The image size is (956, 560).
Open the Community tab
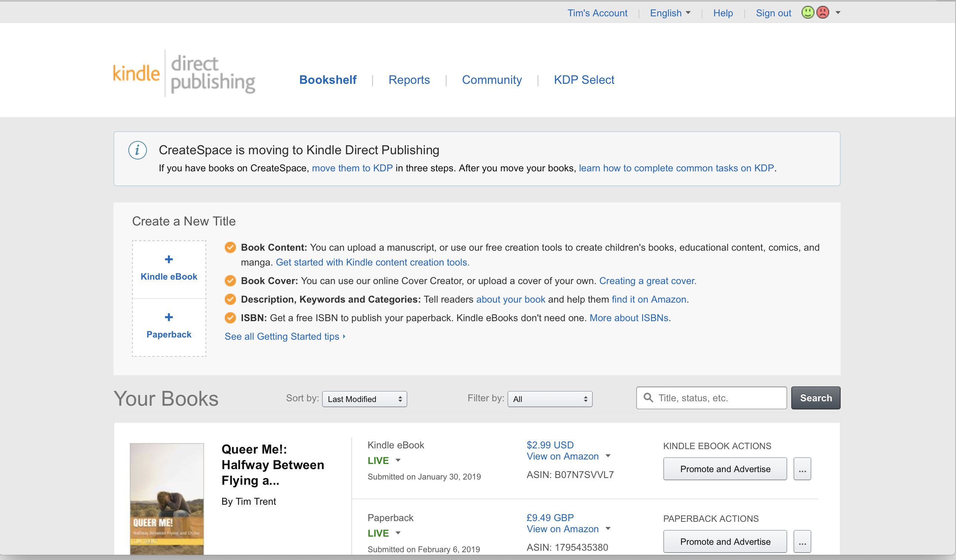tap(492, 80)
